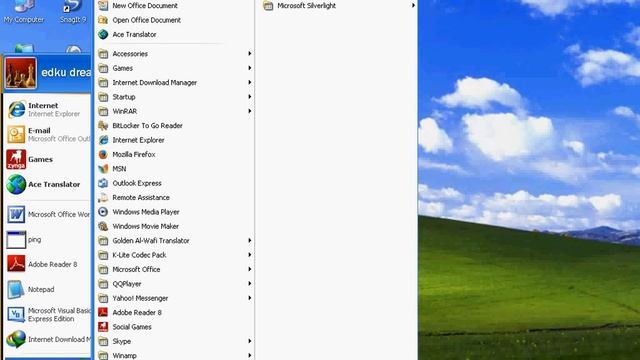This screenshot has height=360, width=640.
Task: Expand the Microsoft Silverlight submenu arrow
Action: pos(413,6)
